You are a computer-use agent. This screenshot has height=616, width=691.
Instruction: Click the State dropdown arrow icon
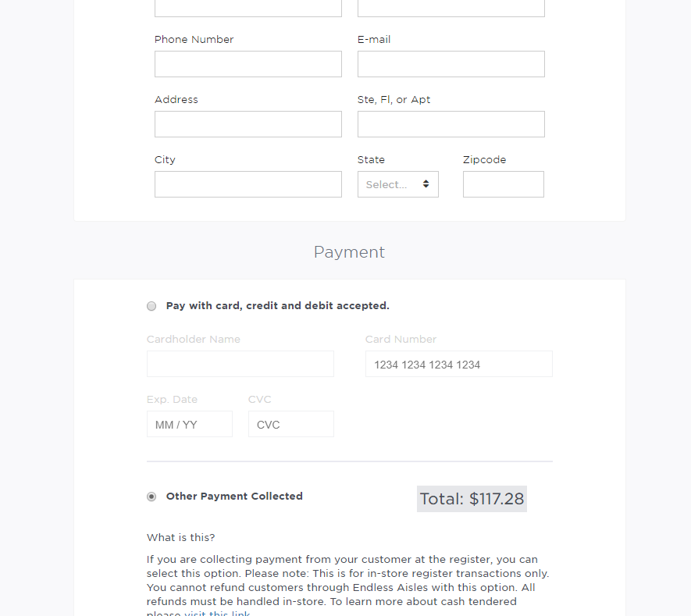(426, 184)
